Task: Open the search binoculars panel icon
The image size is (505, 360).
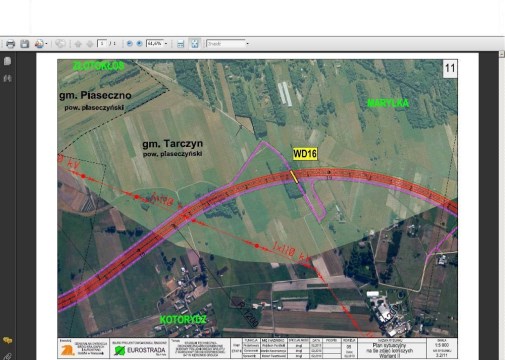Action: [7, 78]
